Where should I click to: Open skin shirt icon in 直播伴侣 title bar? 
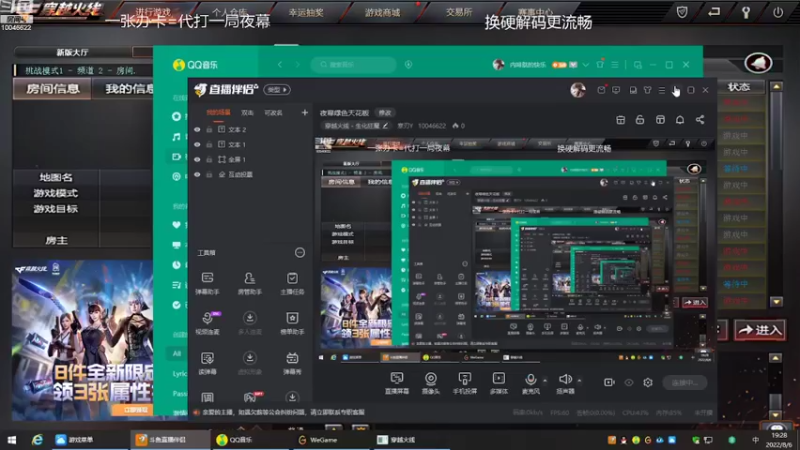point(647,90)
